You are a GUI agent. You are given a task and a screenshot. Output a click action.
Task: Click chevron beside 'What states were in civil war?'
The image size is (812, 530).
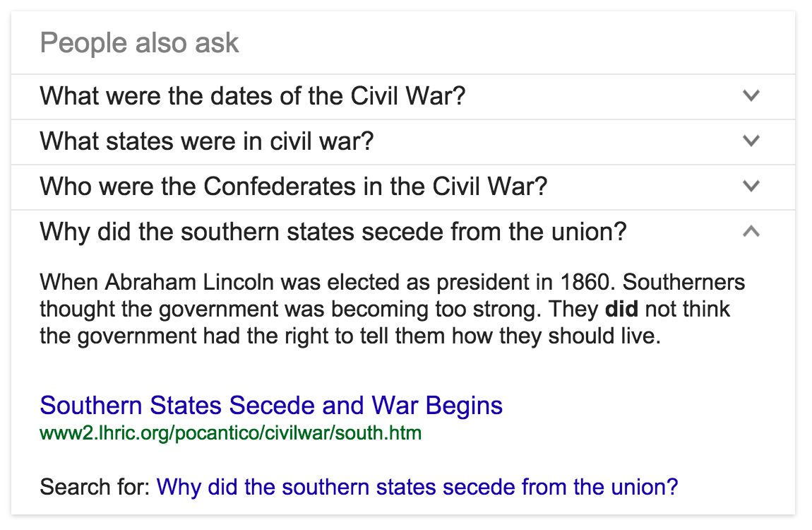click(x=751, y=141)
